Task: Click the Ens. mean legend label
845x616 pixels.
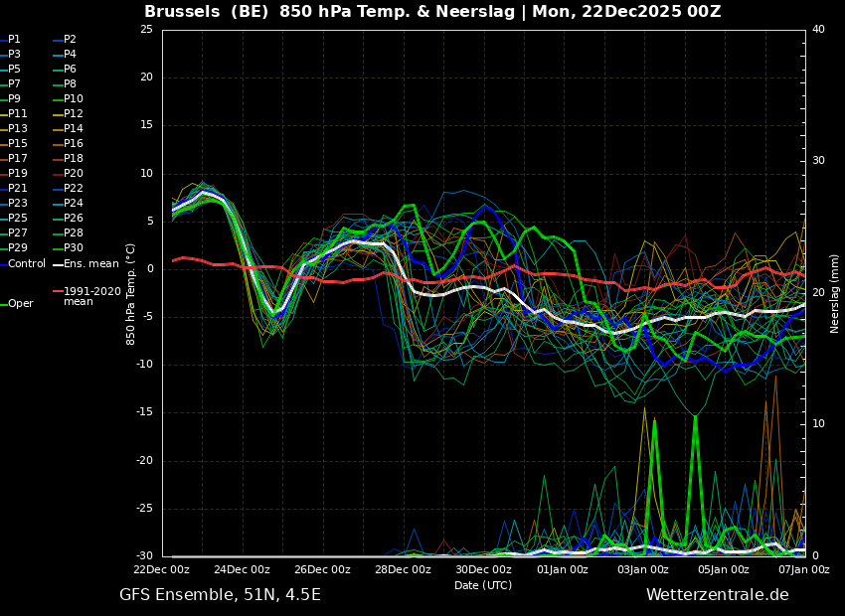Action: pyautogui.click(x=90, y=264)
